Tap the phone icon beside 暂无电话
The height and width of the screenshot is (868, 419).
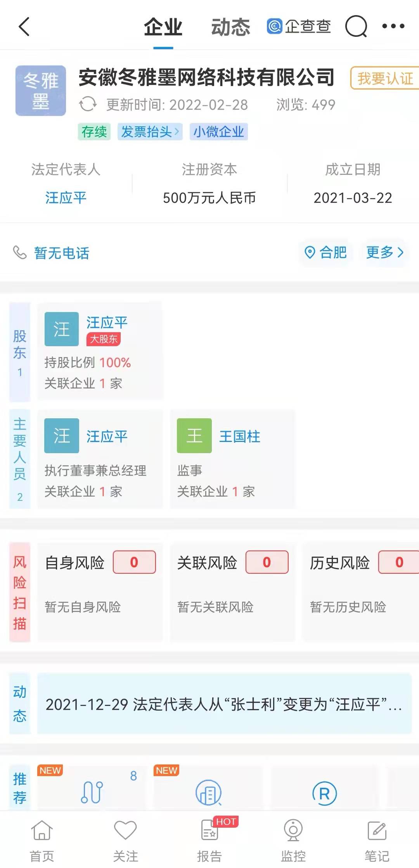point(20,253)
